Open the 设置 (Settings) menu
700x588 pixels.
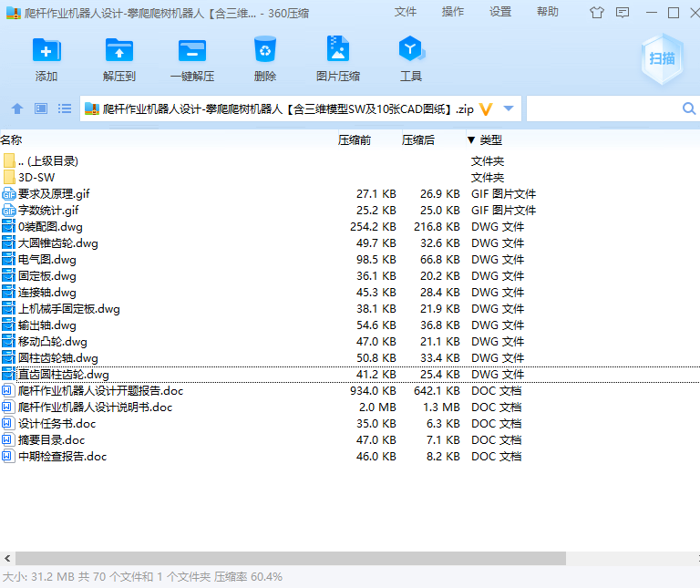point(500,12)
